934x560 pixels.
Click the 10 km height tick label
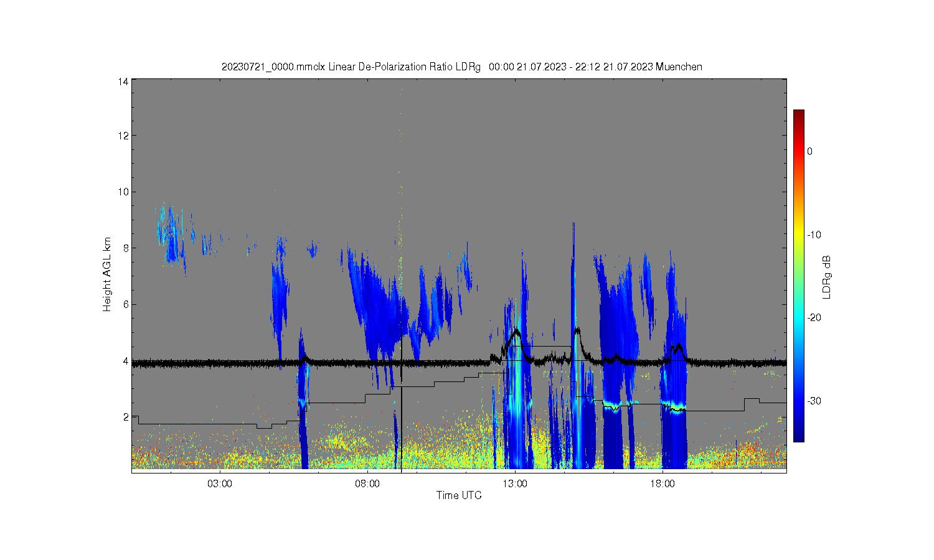click(123, 192)
